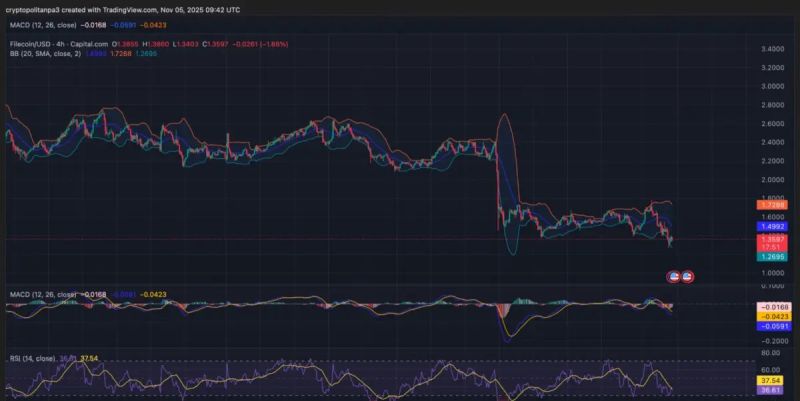The width and height of the screenshot is (800, 401).
Task: Select the RSI (14, close) indicator legend
Action: coord(33,359)
